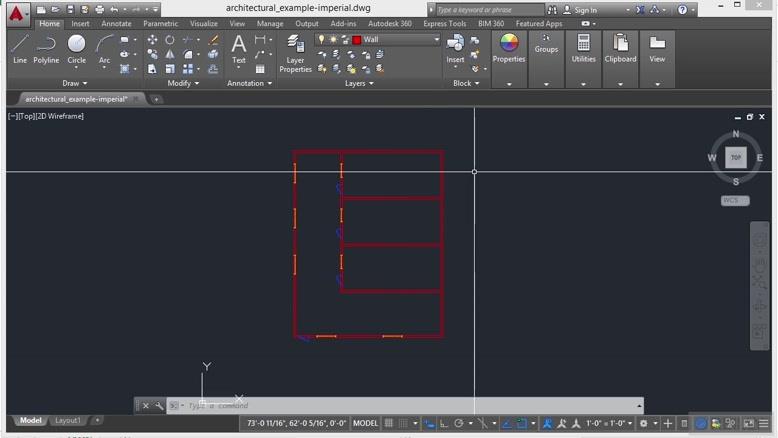Click the Open file icon in quick access
The image size is (778, 438).
pyautogui.click(x=56, y=9)
